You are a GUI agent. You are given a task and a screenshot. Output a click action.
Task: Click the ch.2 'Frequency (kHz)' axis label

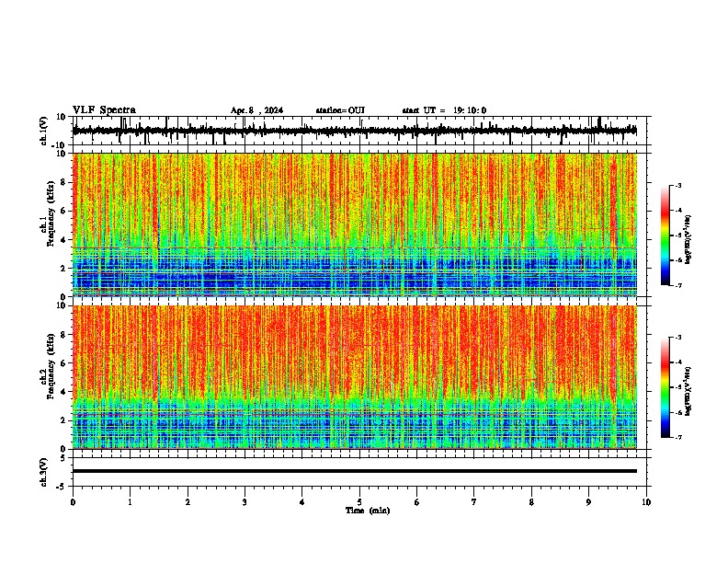[51, 366]
